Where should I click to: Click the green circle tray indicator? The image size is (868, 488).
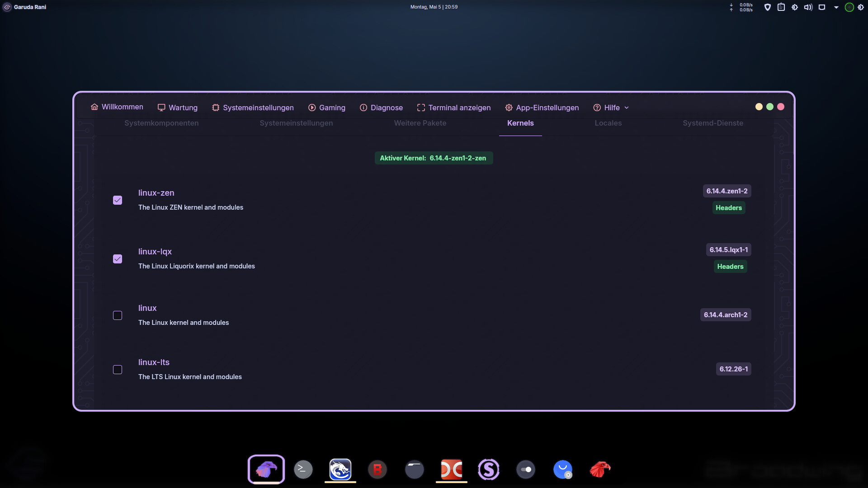(x=849, y=7)
